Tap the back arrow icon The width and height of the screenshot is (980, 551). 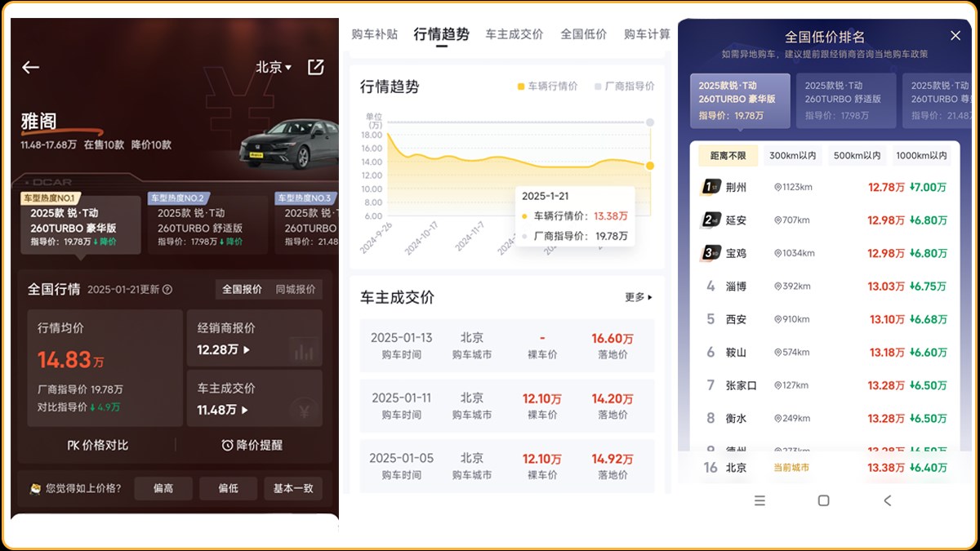tap(31, 68)
